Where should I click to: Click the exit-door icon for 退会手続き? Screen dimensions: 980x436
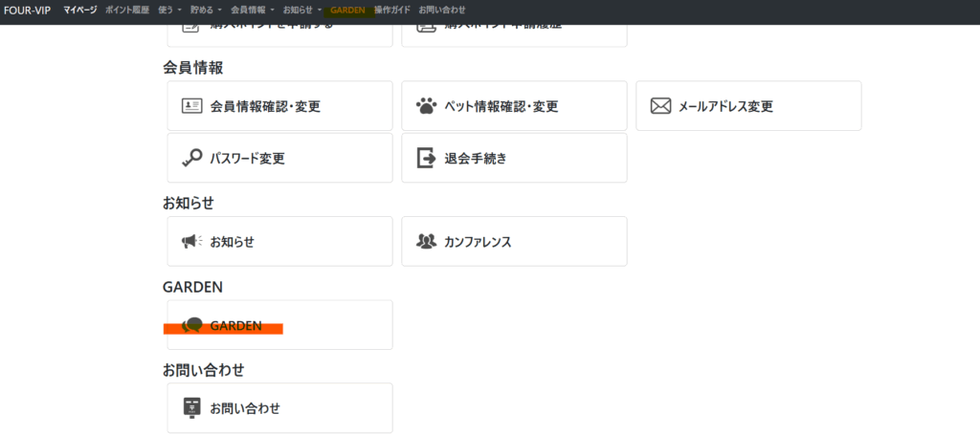coord(426,158)
